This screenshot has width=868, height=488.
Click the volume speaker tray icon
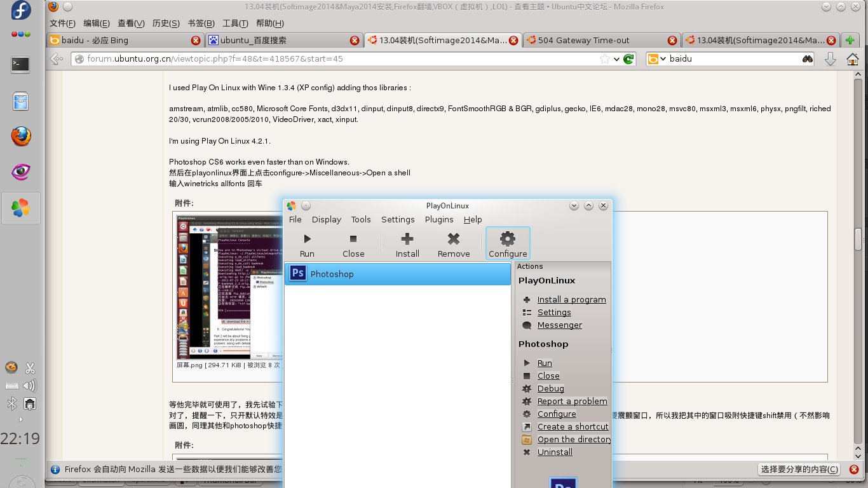click(x=29, y=385)
